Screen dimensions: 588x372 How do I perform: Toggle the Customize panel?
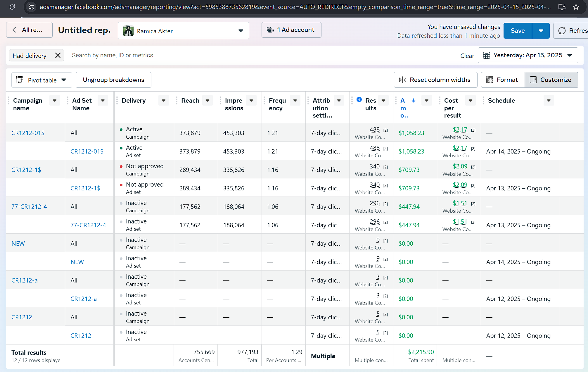[551, 80]
